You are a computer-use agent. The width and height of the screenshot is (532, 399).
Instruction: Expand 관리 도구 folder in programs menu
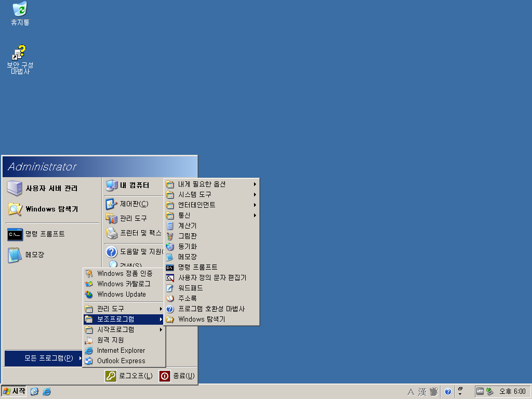(124, 309)
